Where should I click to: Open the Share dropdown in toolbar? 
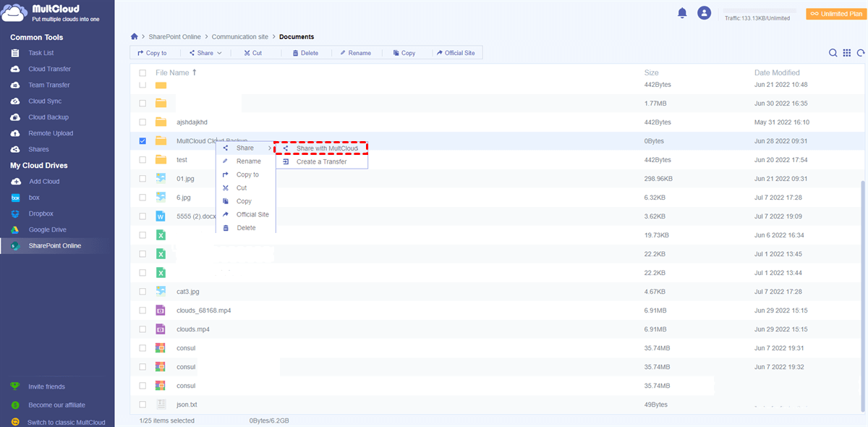[x=205, y=53]
